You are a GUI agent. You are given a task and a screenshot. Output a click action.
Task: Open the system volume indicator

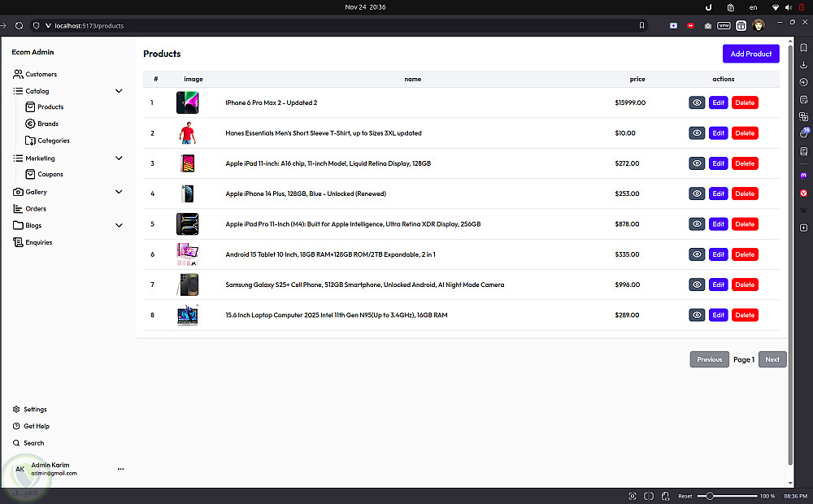point(788,7)
